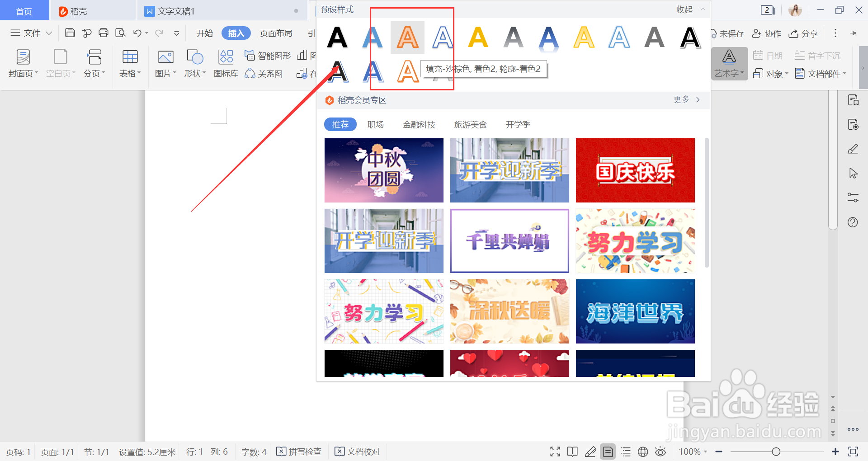
Task: Apply 首字下沉 drop cap formatting
Action: coord(818,55)
